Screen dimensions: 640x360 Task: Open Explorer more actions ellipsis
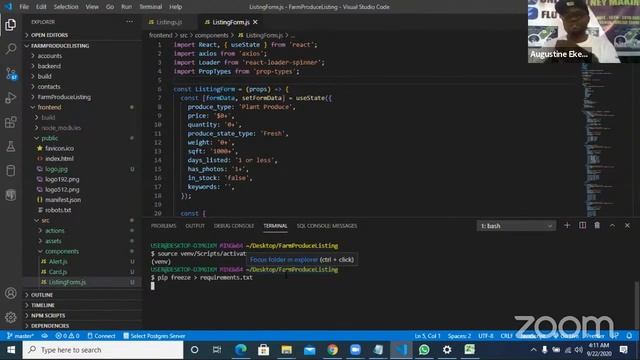coord(129,22)
